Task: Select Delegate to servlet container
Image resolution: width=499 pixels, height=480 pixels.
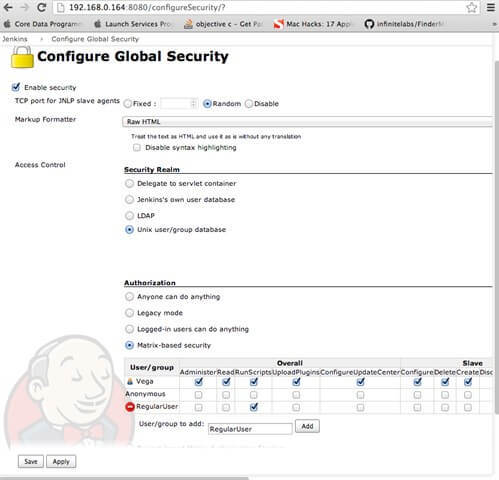Action: point(129,183)
